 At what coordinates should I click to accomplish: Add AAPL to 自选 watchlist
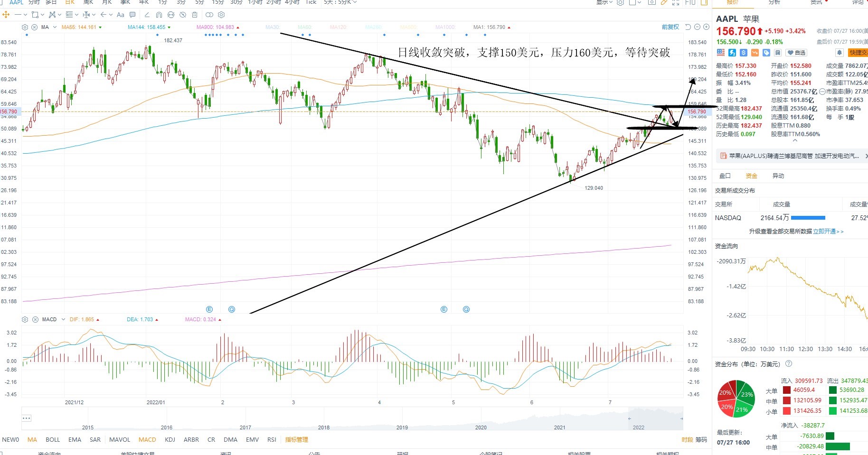[x=796, y=53]
